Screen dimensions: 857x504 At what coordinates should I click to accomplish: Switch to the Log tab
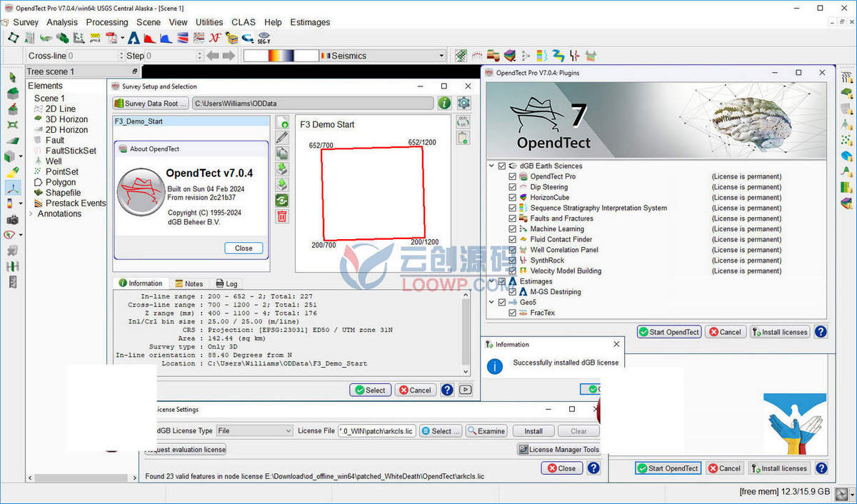click(226, 283)
